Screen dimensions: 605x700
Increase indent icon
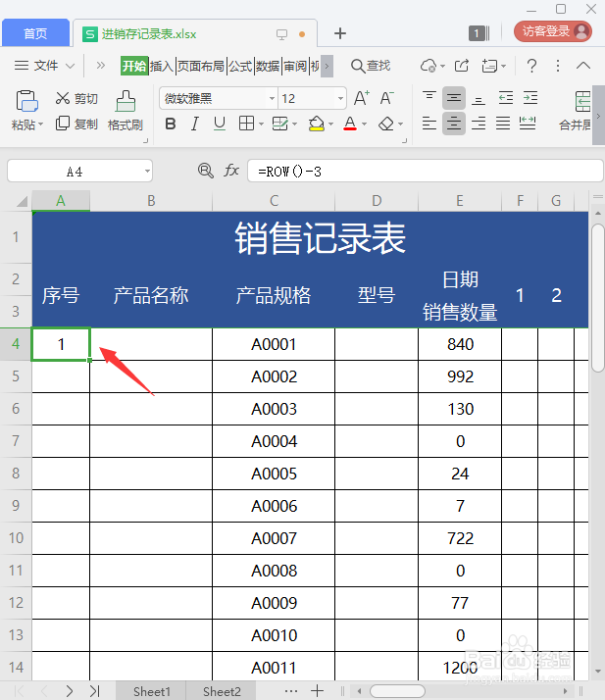coord(530,98)
